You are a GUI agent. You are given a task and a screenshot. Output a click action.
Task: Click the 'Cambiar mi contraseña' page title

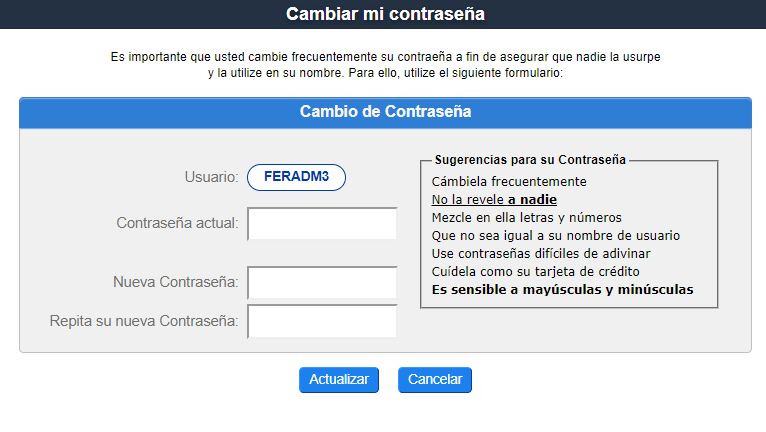point(383,14)
